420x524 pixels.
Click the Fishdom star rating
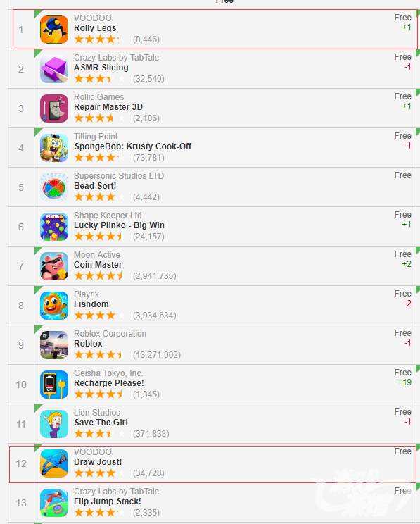tap(99, 315)
